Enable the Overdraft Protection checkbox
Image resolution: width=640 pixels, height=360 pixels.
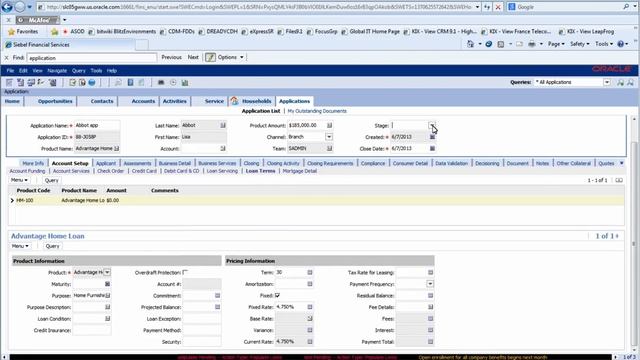point(185,272)
